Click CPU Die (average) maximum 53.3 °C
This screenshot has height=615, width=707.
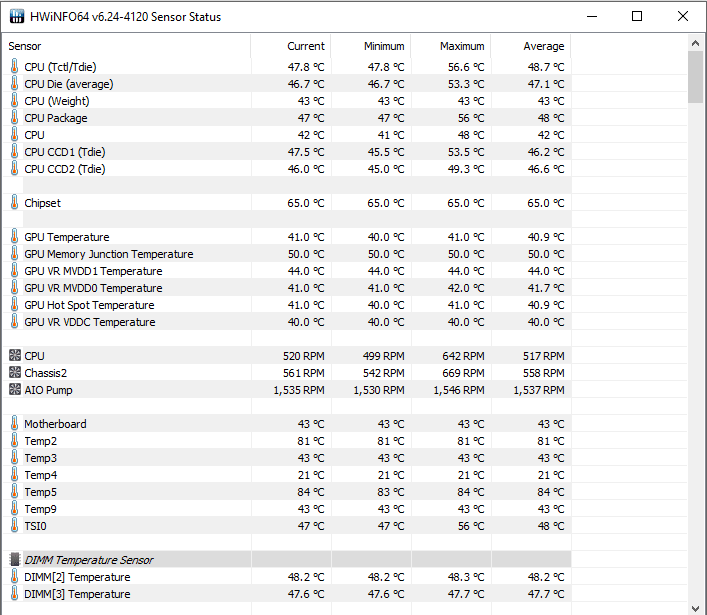coord(466,84)
